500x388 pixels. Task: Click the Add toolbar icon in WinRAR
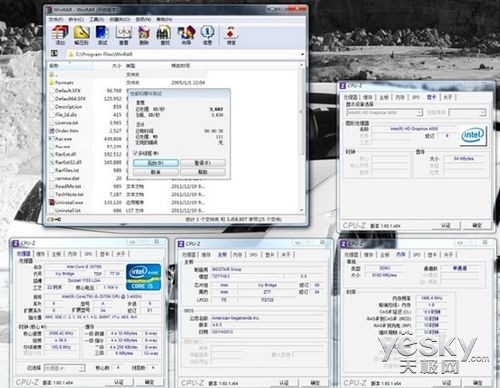click(x=60, y=36)
